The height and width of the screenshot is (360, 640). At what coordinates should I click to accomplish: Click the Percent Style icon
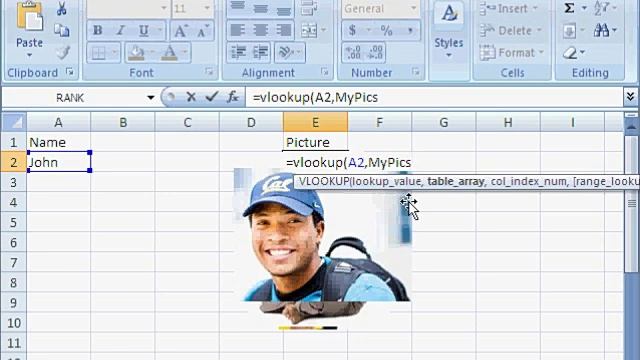[x=386, y=30]
